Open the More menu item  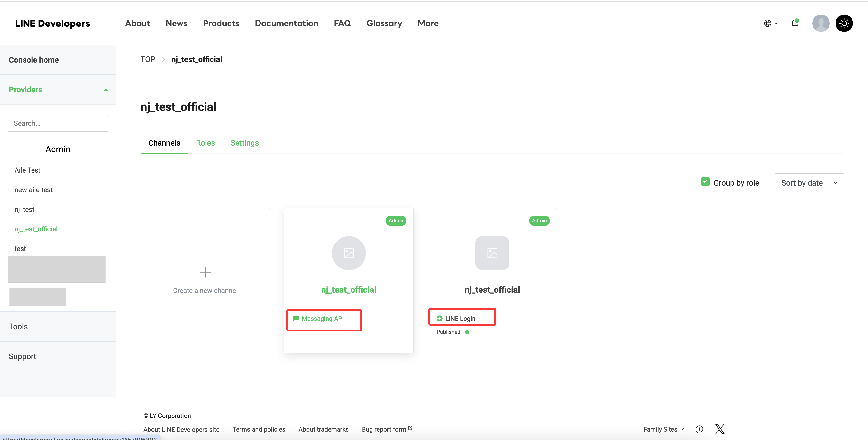pyautogui.click(x=428, y=23)
